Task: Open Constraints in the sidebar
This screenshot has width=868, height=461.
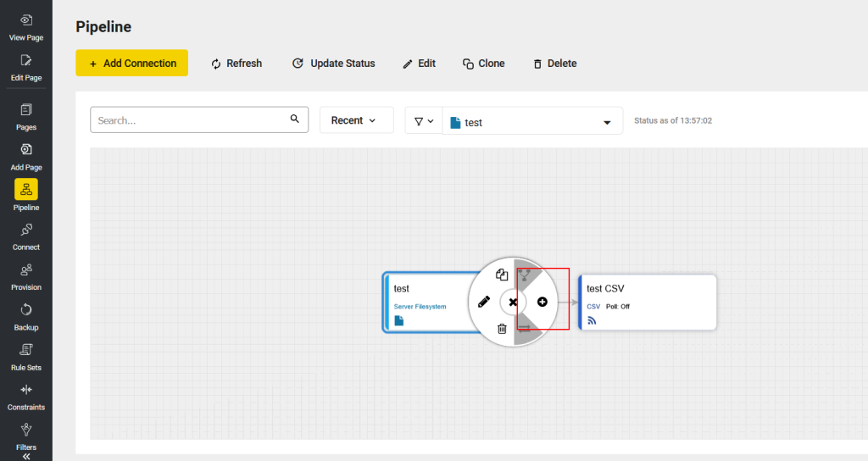Action: tap(26, 396)
